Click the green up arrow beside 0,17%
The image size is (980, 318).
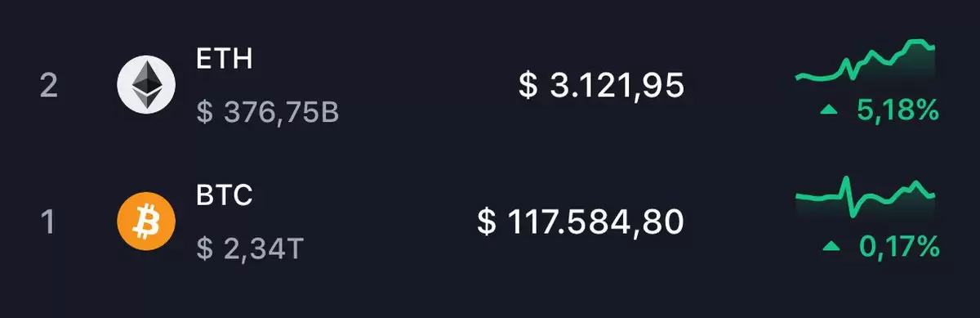click(x=831, y=246)
